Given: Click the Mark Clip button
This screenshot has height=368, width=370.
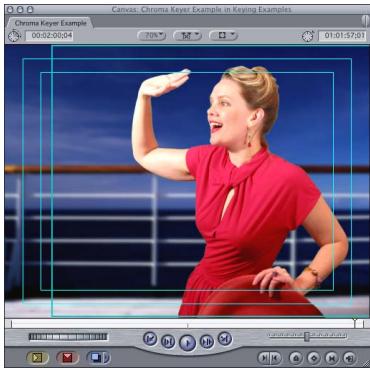Looking at the screenshot, I should pyautogui.click(x=332, y=358).
